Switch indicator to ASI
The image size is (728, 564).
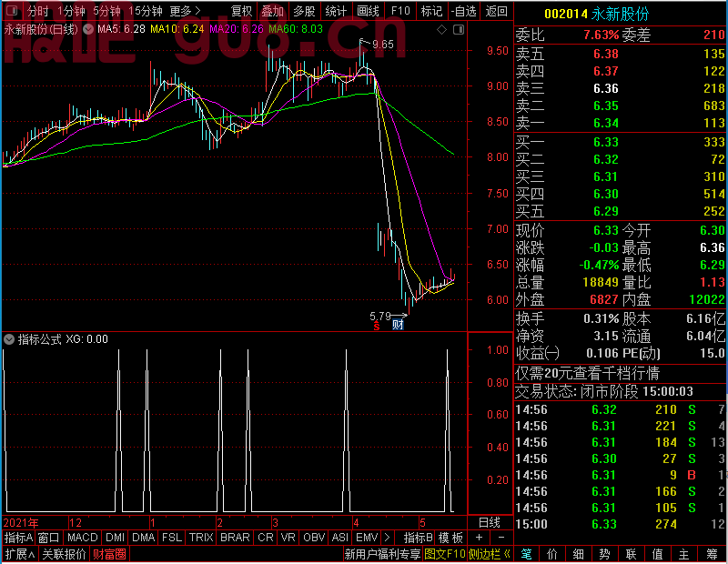point(340,538)
